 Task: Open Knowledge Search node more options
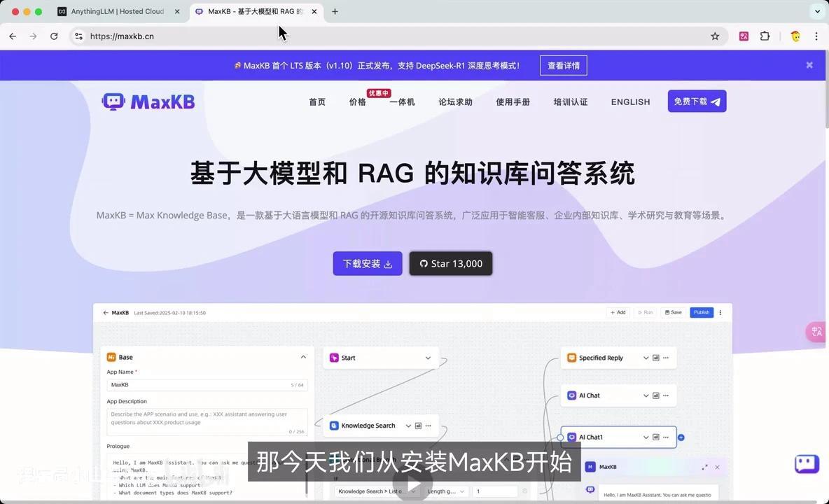click(429, 426)
